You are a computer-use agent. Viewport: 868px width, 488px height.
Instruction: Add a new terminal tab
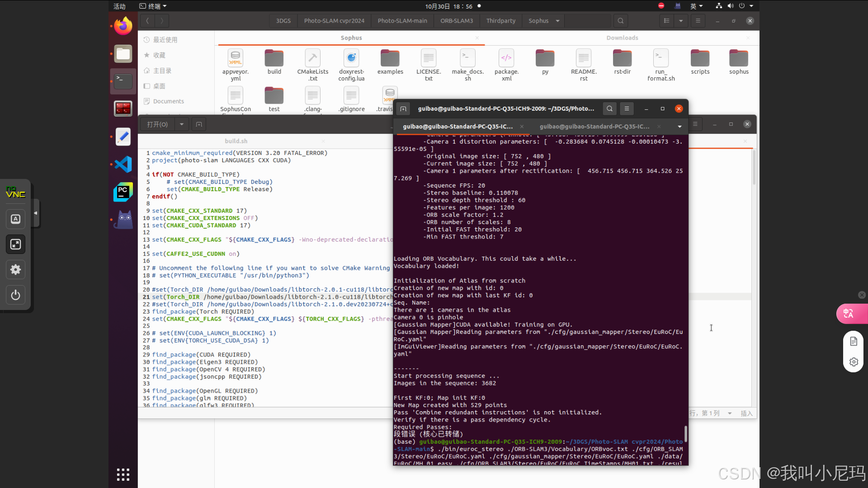[x=403, y=108]
